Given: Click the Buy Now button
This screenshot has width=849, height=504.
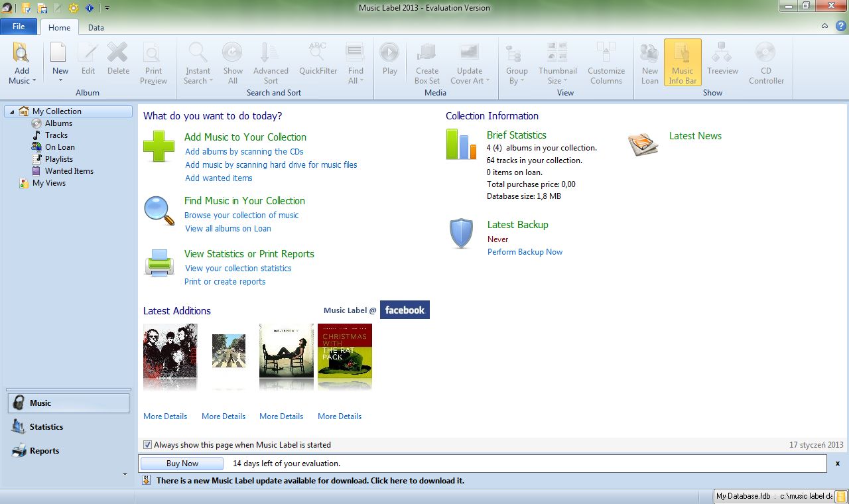Looking at the screenshot, I should (182, 464).
